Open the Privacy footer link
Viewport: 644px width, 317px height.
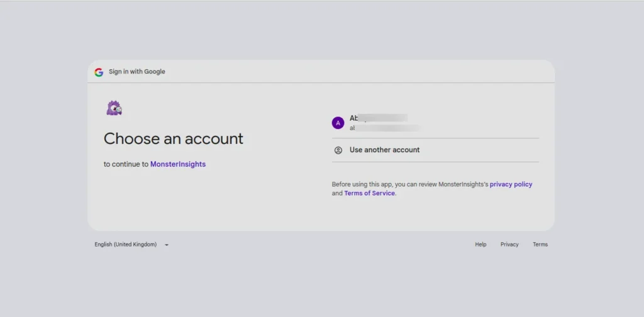[509, 244]
